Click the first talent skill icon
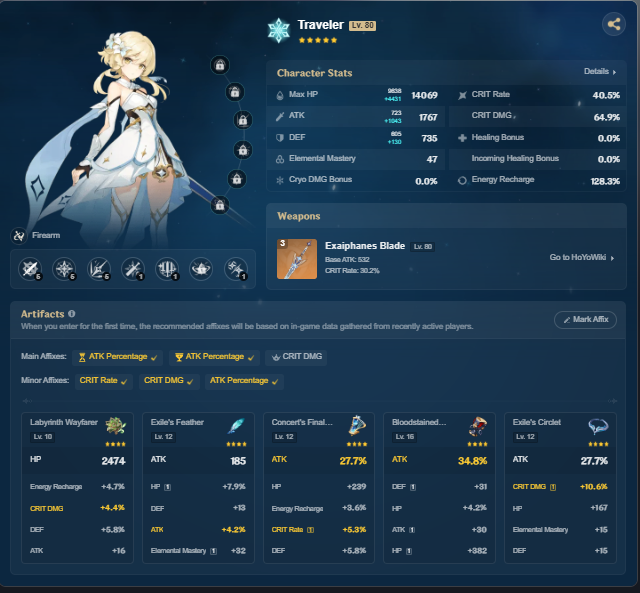Image resolution: width=640 pixels, height=593 pixels. click(30, 269)
